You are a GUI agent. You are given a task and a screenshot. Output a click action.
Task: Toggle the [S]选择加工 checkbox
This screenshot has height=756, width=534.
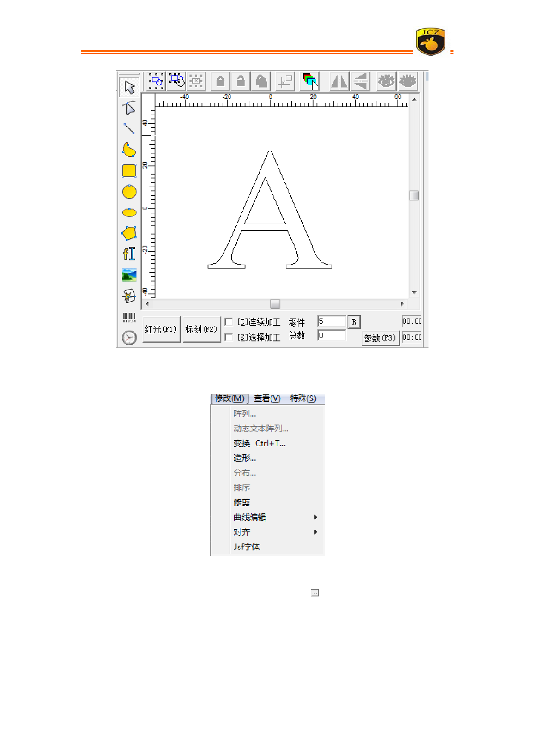229,337
